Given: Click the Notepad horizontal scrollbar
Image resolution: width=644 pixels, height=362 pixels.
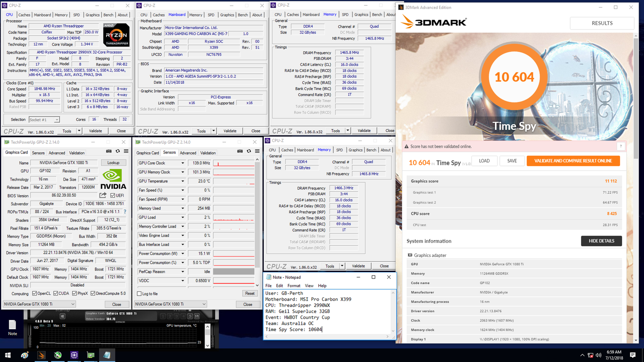Looking at the screenshot, I should [x=327, y=337].
